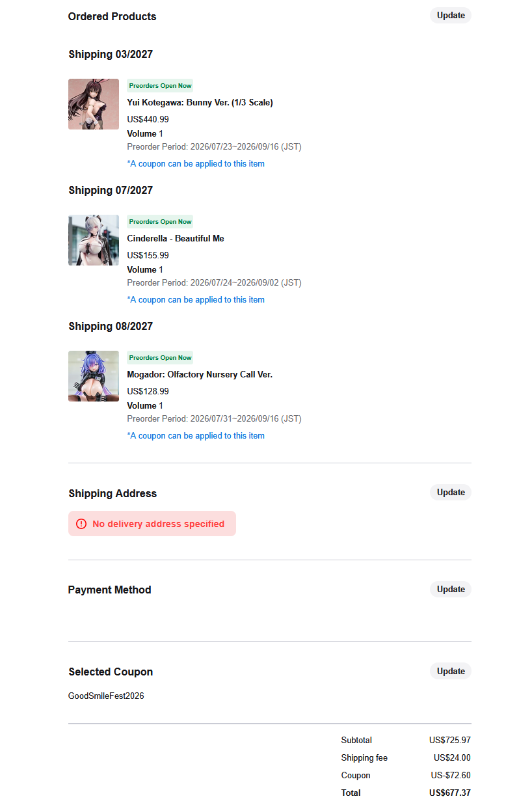Click the Preorders Open Now badge for Mogador
Viewport: 532px width, 803px height.
tap(160, 358)
